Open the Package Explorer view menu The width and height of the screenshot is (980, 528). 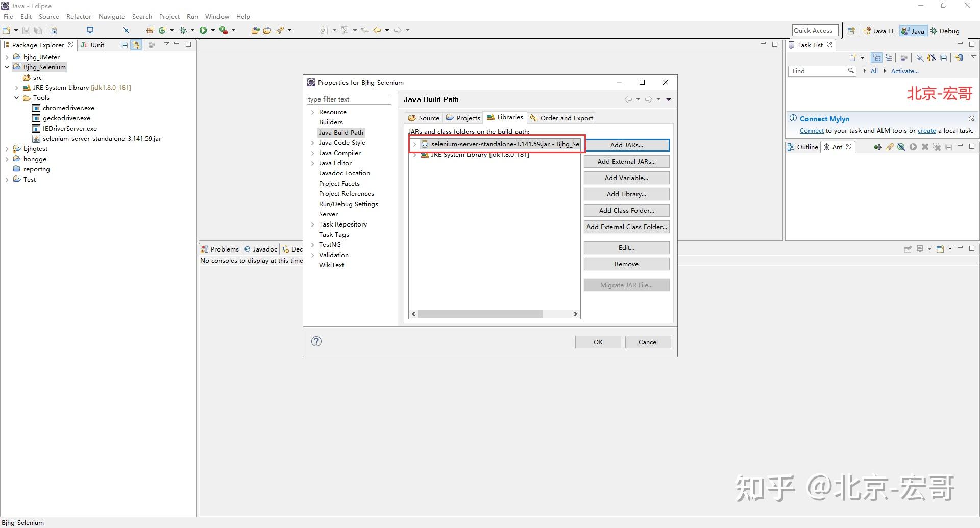(166, 44)
